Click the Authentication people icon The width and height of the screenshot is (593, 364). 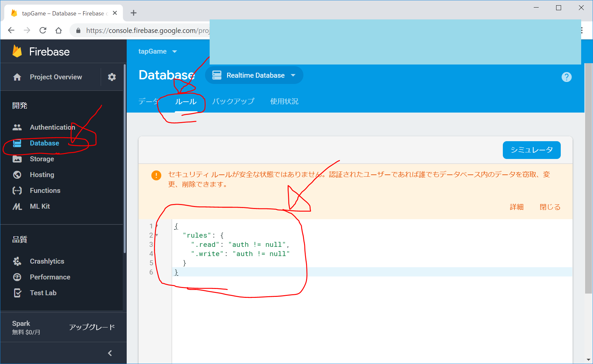tap(17, 127)
